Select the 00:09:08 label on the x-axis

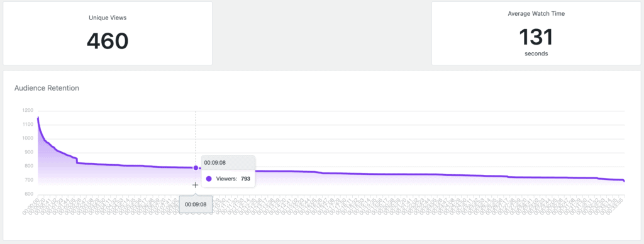[x=196, y=204]
